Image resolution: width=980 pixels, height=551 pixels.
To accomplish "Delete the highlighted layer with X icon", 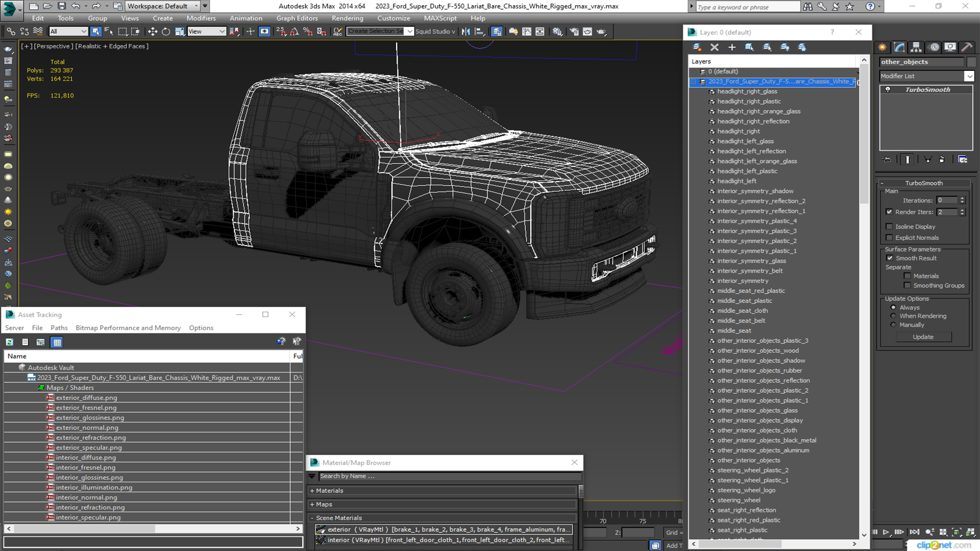I will (x=715, y=47).
